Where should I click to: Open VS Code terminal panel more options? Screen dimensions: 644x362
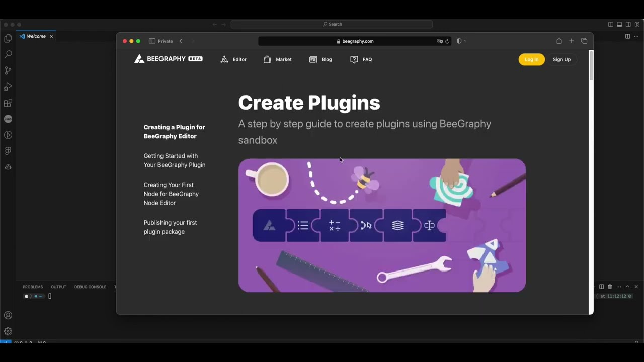(x=619, y=287)
